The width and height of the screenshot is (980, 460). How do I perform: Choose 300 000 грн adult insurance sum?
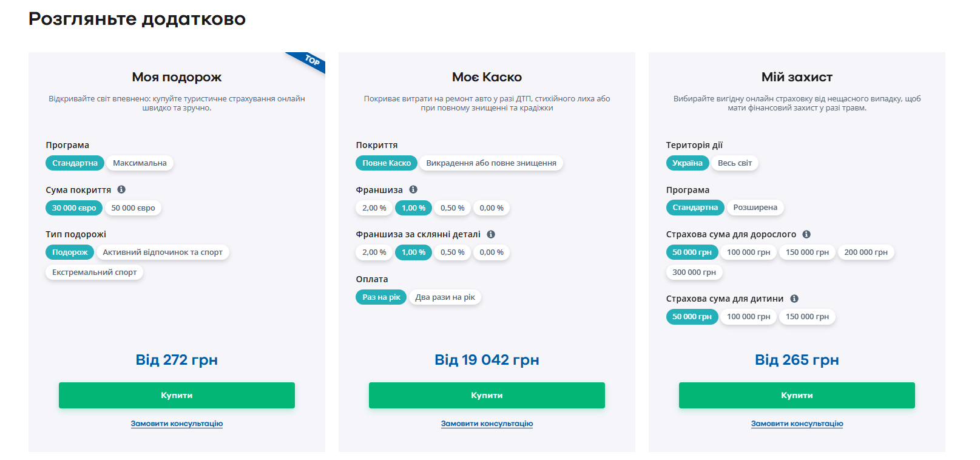[694, 272]
